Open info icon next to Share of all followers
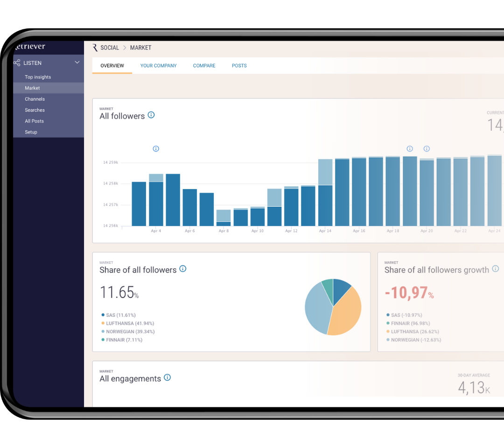This screenshot has height=448, width=504. click(183, 269)
